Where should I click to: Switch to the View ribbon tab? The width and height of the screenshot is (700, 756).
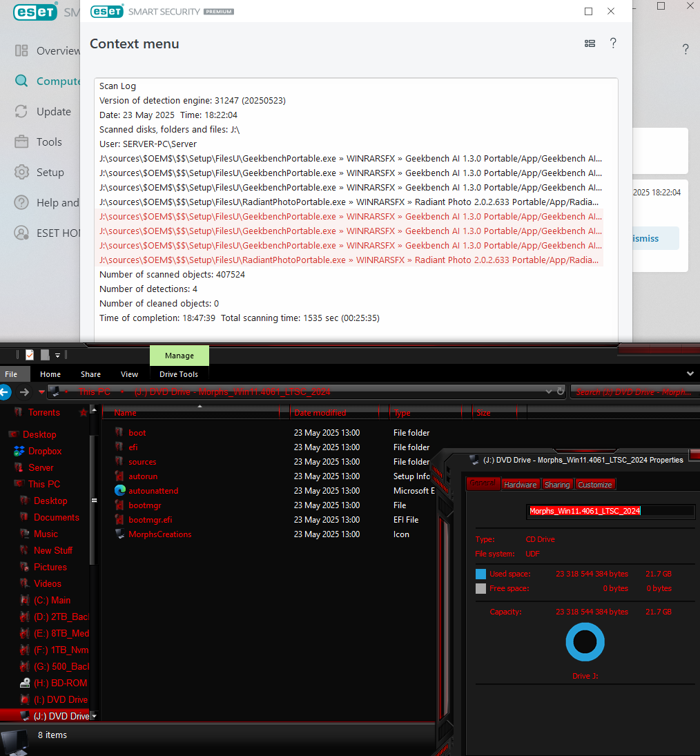pos(129,374)
